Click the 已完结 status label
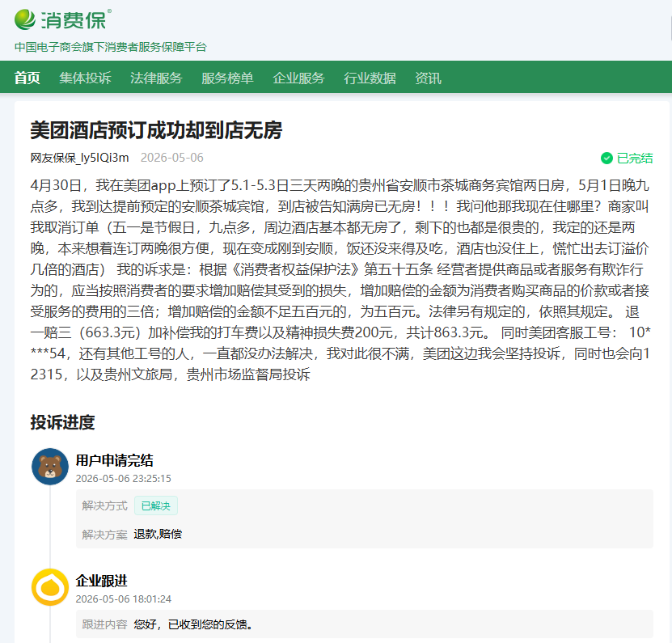The height and width of the screenshot is (643, 672). tap(635, 159)
